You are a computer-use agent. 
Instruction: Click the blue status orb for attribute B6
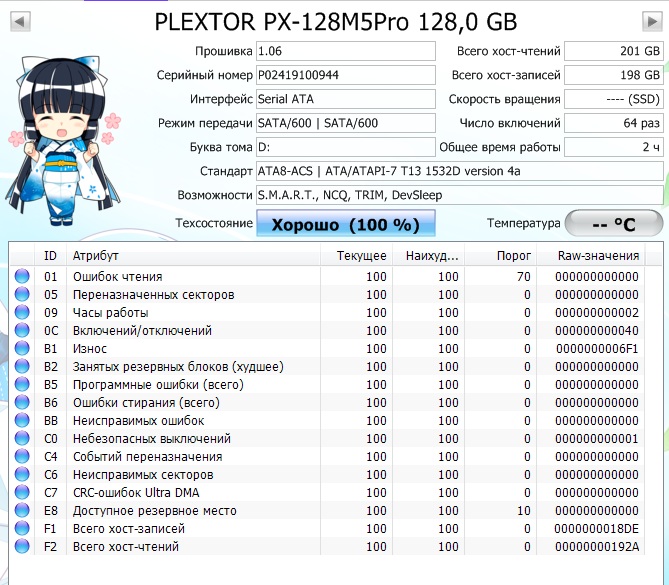coord(22,402)
